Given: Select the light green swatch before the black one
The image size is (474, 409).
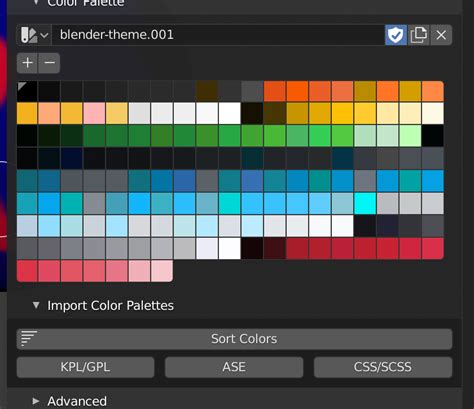Looking at the screenshot, I should pyautogui.click(x=410, y=136).
